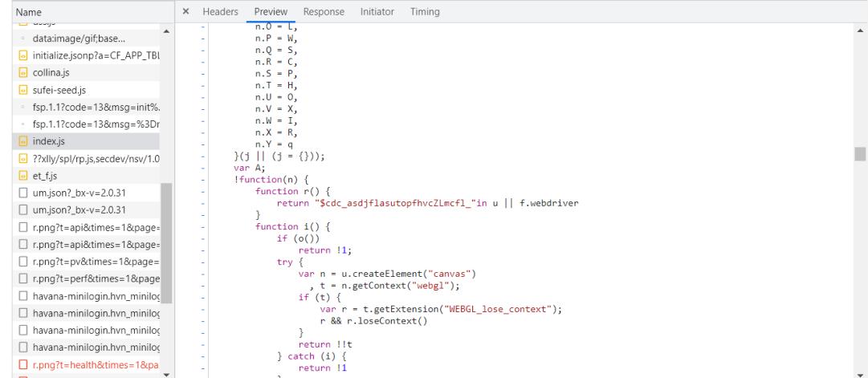
Task: Click the code preview scrollbar thumb
Action: click(x=859, y=154)
